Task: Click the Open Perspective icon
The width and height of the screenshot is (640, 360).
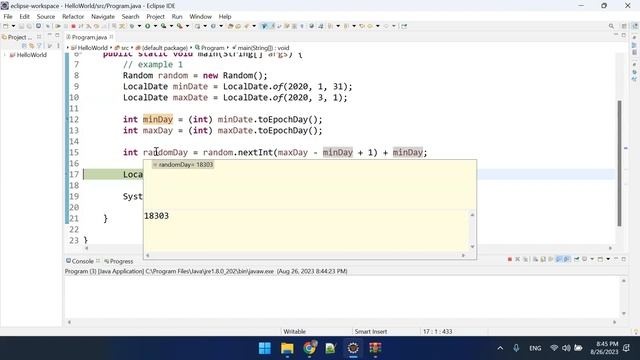Action: pos(624,26)
